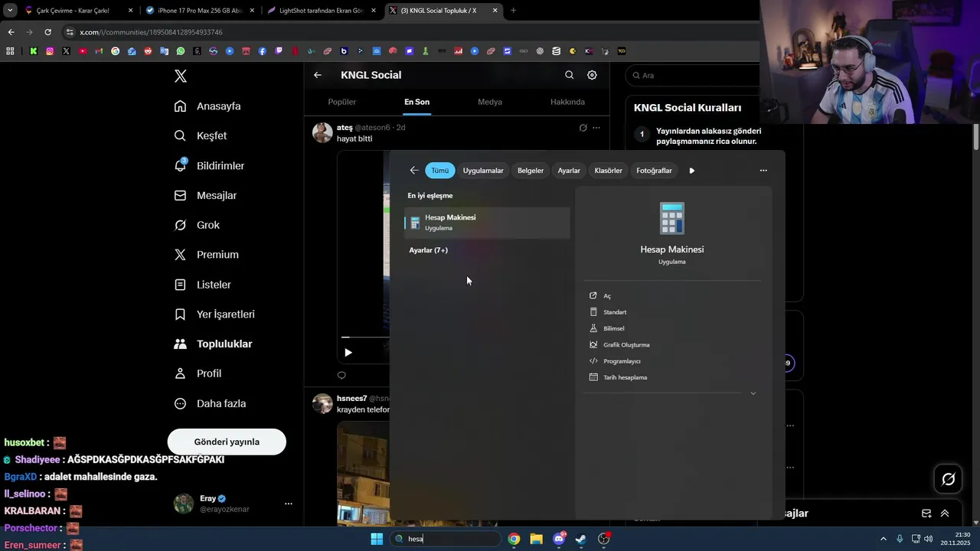The width and height of the screenshot is (980, 551).
Task: Open Profil in X sidebar
Action: [x=198, y=373]
